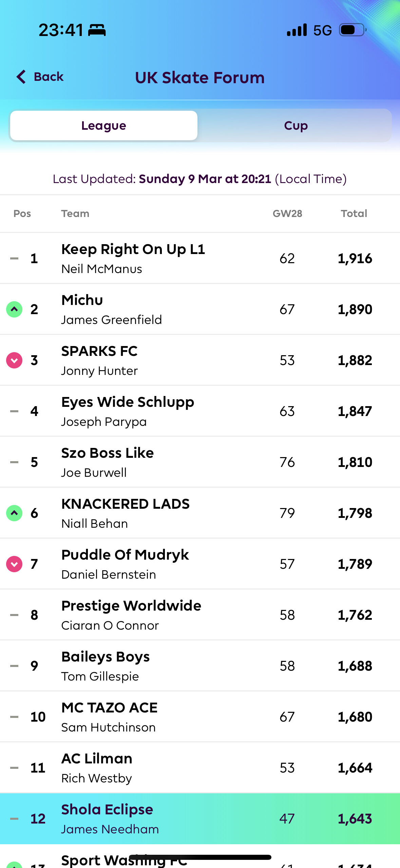Open Eyes Wide Schlupp team entry

click(128, 411)
